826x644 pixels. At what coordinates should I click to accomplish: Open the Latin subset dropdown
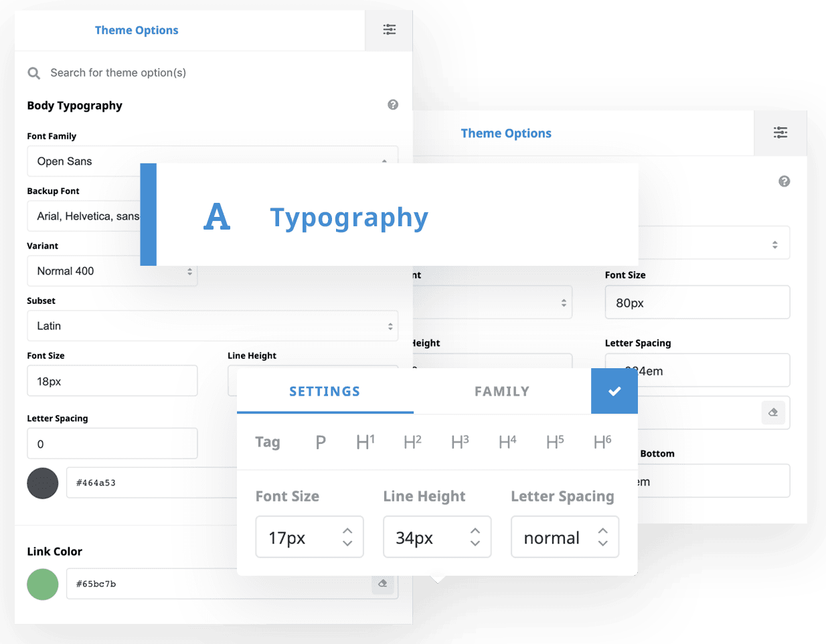(213, 326)
